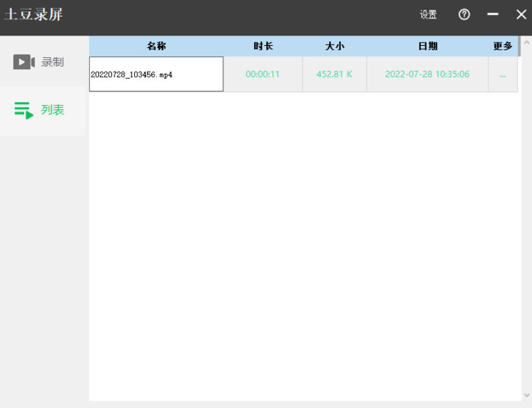Click the scrollbar up arrow
Screen dimensions: 532x408
(x=526, y=42)
